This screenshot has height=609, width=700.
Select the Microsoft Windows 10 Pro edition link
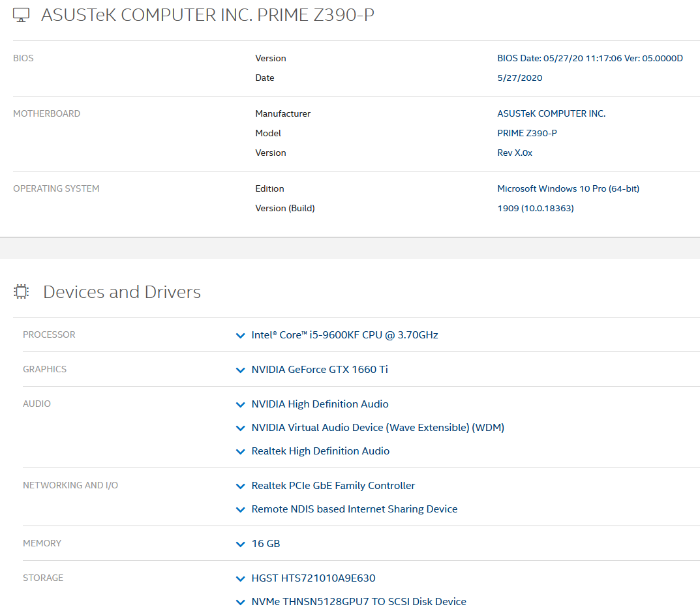568,188
